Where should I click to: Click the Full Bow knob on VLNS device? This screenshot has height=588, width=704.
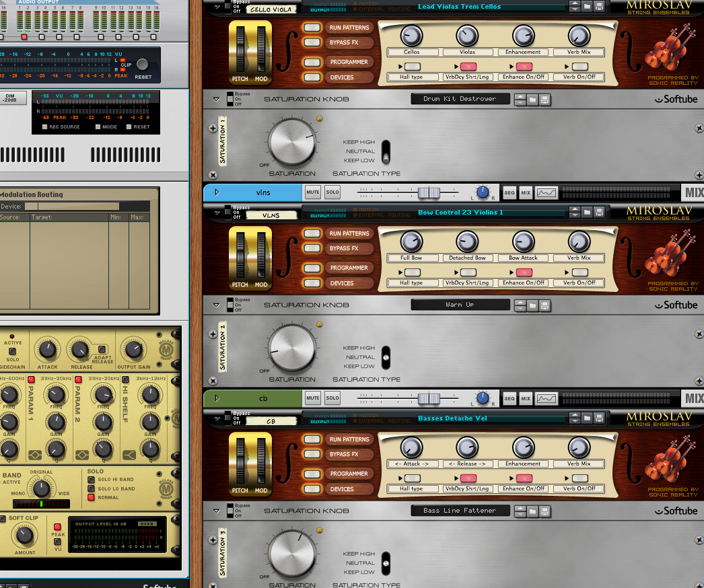(412, 242)
